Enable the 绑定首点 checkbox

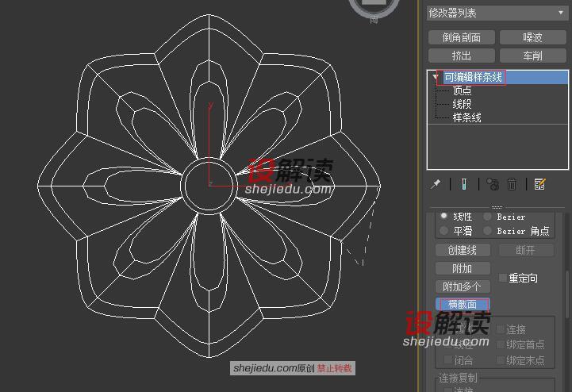point(501,344)
